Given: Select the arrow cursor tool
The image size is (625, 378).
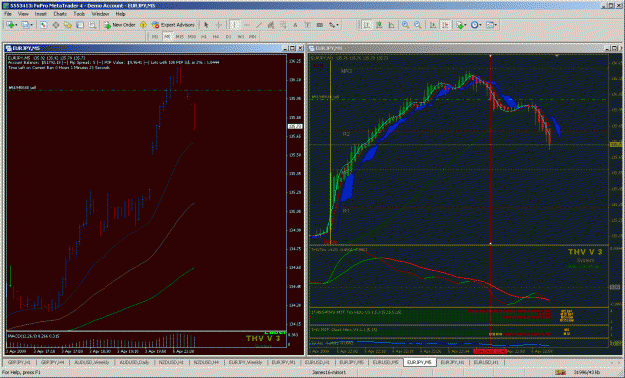Looking at the screenshot, I should click(x=206, y=25).
